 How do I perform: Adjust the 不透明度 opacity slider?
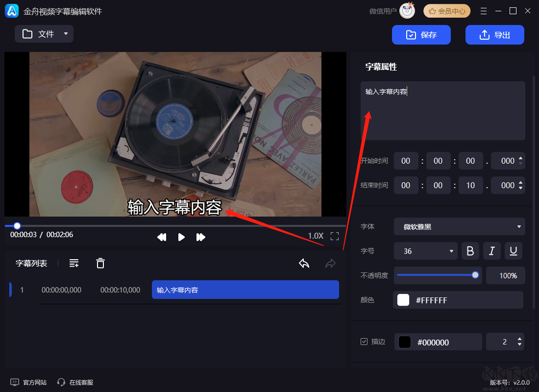coord(474,275)
